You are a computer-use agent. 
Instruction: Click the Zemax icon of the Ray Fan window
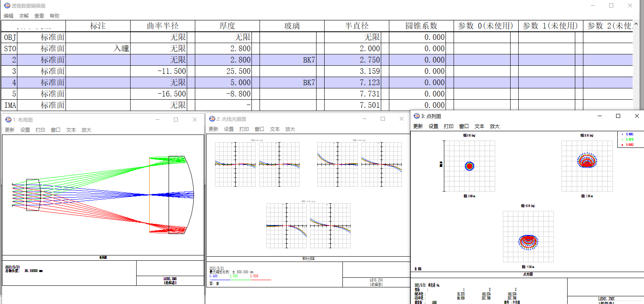pyautogui.click(x=212, y=119)
